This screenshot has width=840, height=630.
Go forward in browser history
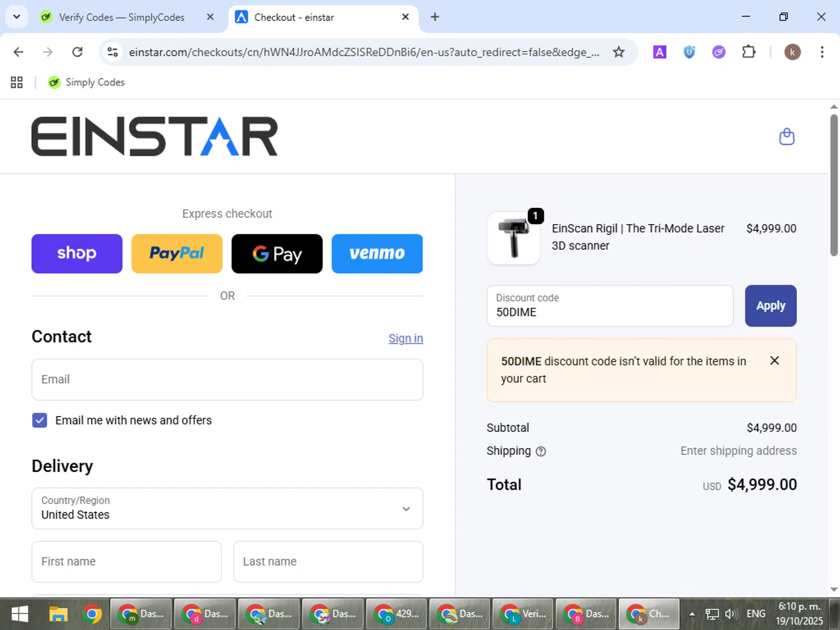pyautogui.click(x=48, y=52)
